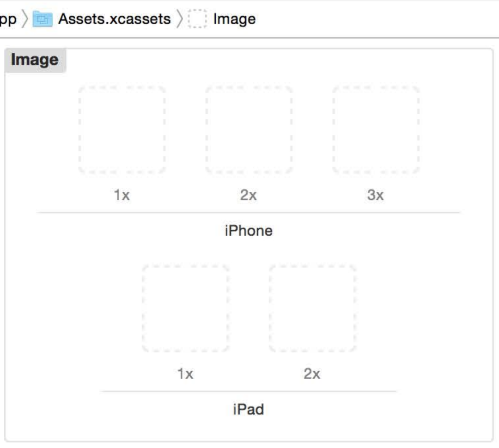
Task: Select the iPad 2x image well
Action: [312, 308]
